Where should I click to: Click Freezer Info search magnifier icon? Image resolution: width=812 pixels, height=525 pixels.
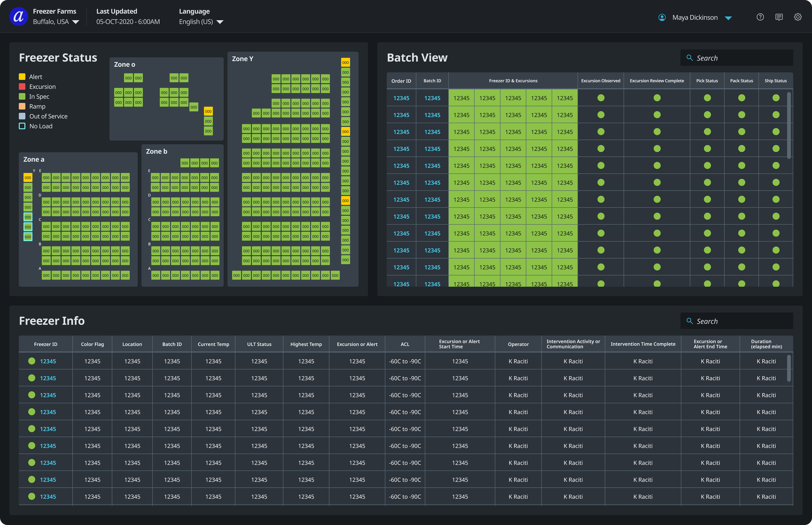[689, 321]
